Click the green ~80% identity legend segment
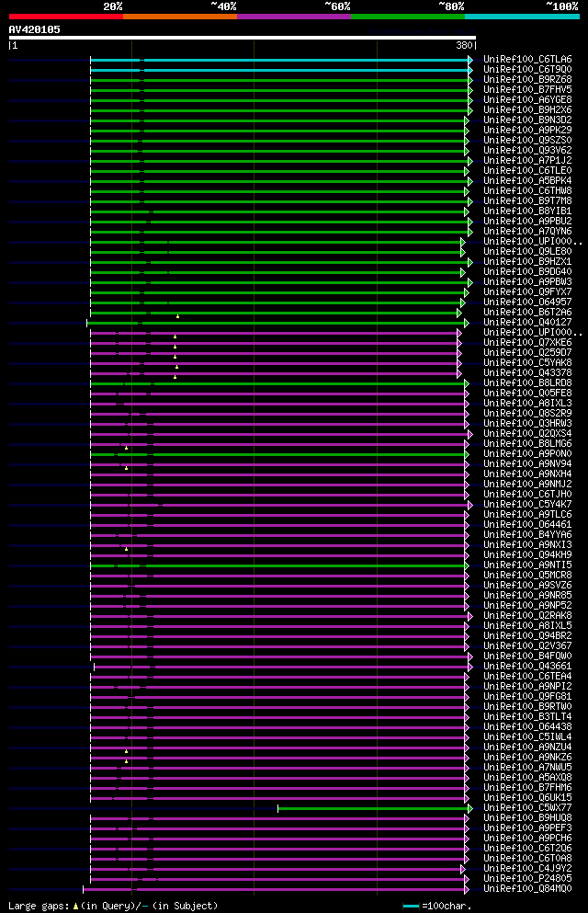The image size is (588, 913). pos(408,17)
